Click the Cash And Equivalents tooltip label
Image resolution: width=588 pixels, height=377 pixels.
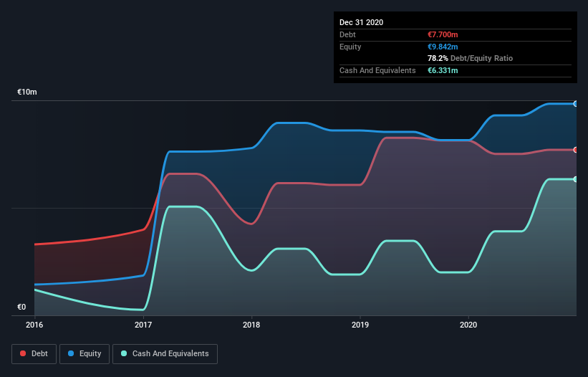click(x=377, y=70)
